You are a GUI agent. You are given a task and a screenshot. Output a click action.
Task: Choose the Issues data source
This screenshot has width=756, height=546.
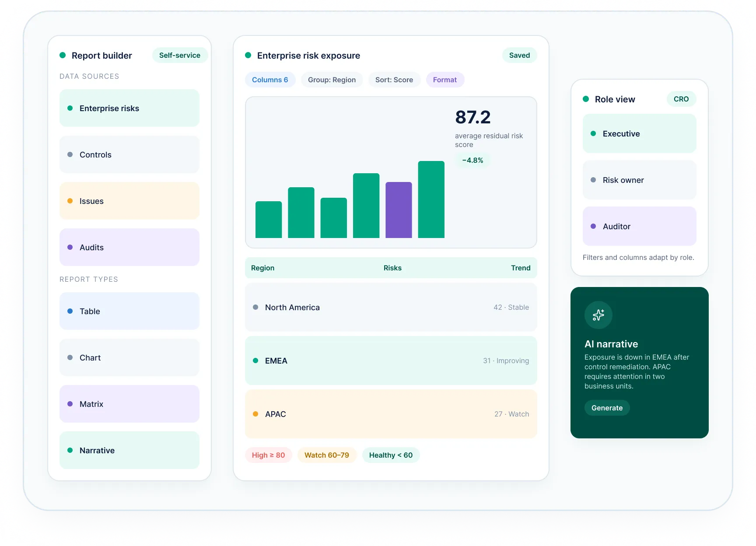click(129, 201)
